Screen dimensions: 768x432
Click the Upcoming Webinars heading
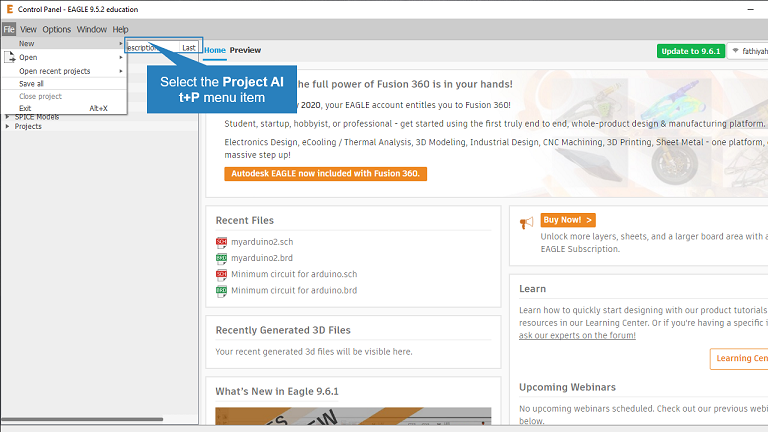click(x=567, y=387)
